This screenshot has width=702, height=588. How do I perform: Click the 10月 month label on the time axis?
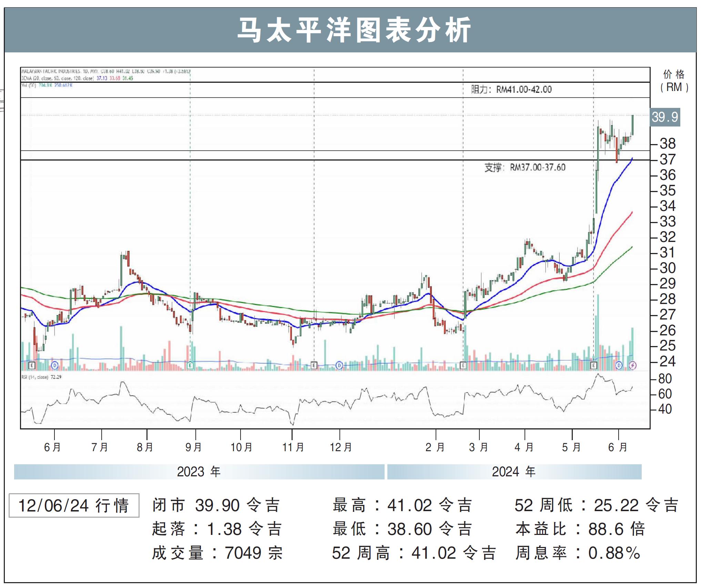pyautogui.click(x=242, y=447)
